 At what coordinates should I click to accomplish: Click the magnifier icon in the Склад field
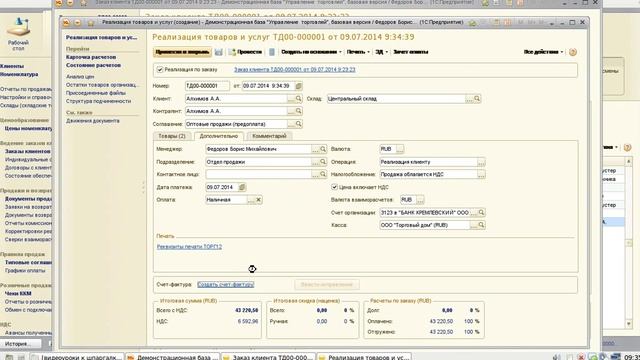[x=477, y=99]
